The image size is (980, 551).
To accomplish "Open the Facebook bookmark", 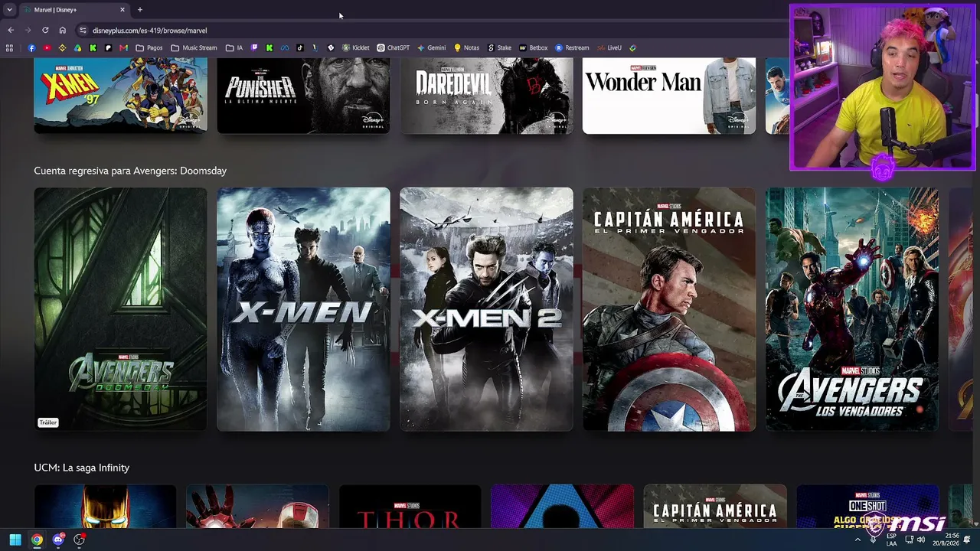I will click(x=31, y=47).
